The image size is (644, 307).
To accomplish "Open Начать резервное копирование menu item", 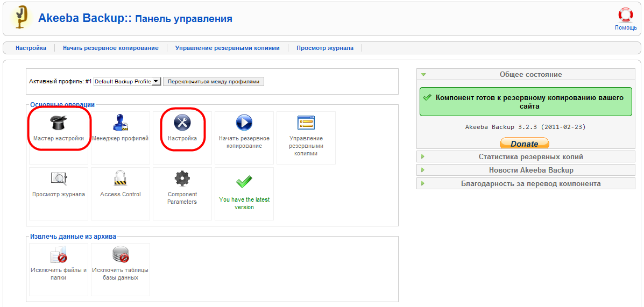I will point(110,48).
